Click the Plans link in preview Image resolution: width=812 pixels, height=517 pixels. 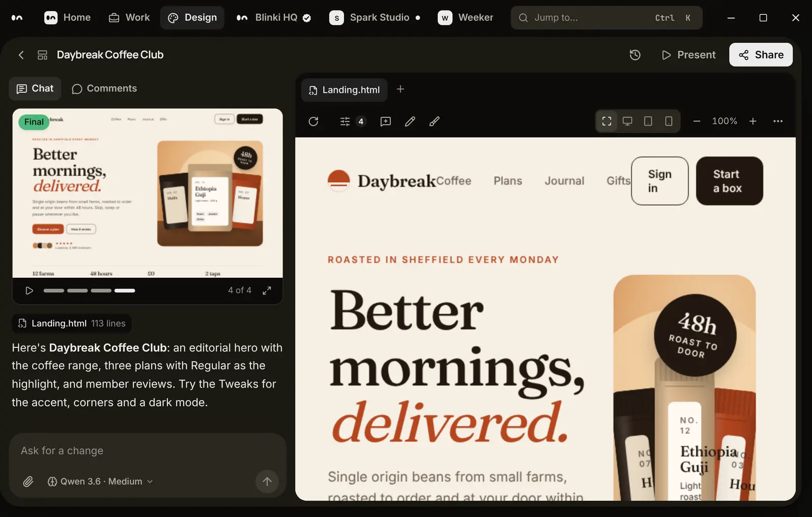pyautogui.click(x=508, y=181)
